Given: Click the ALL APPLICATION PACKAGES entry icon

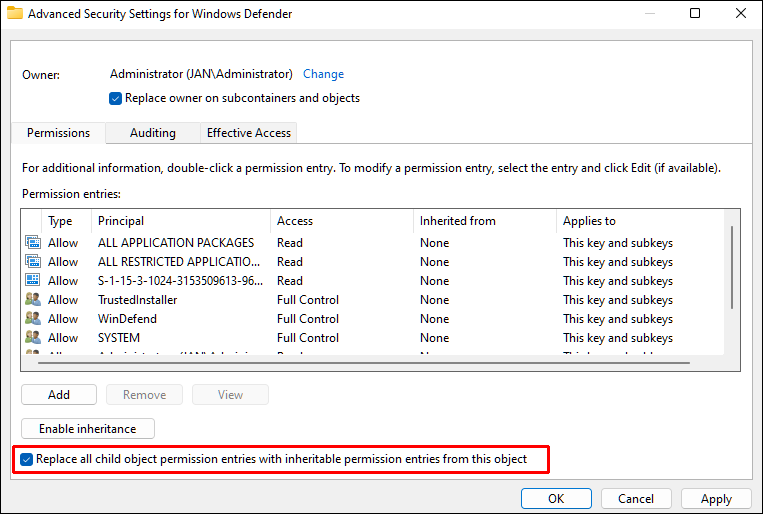Looking at the screenshot, I should pyautogui.click(x=32, y=243).
